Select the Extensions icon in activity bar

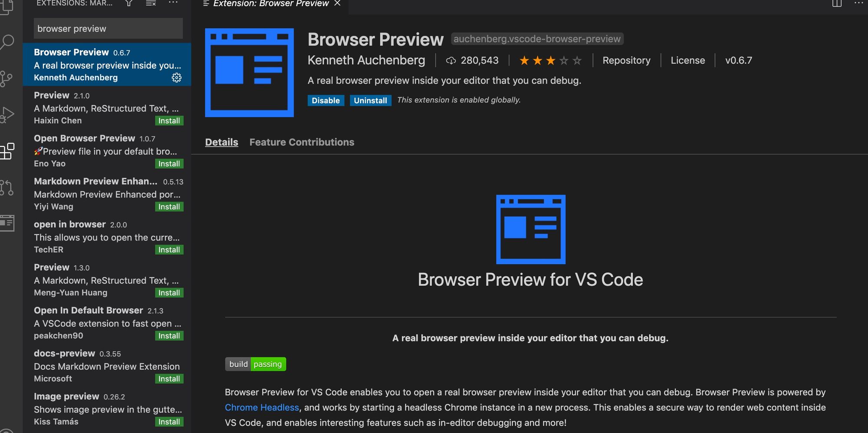click(x=6, y=151)
